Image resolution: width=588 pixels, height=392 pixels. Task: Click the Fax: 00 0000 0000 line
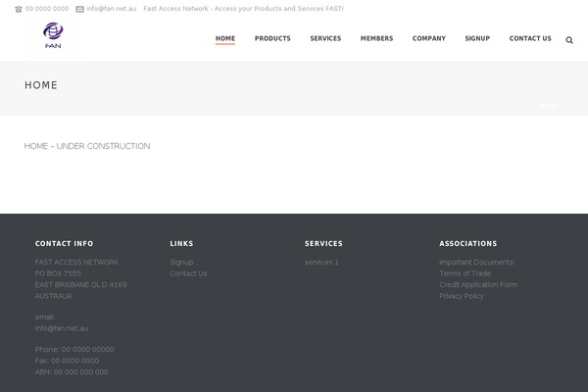67,361
